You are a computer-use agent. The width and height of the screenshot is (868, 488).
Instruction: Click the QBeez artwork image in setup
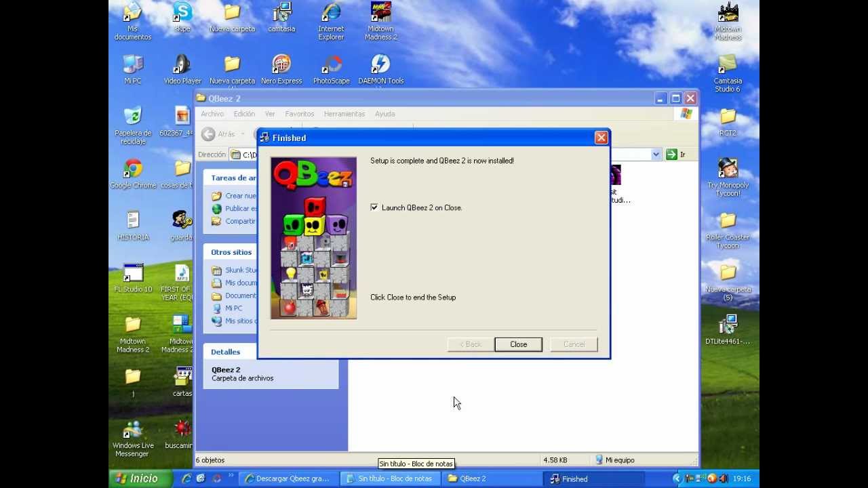[x=313, y=238]
